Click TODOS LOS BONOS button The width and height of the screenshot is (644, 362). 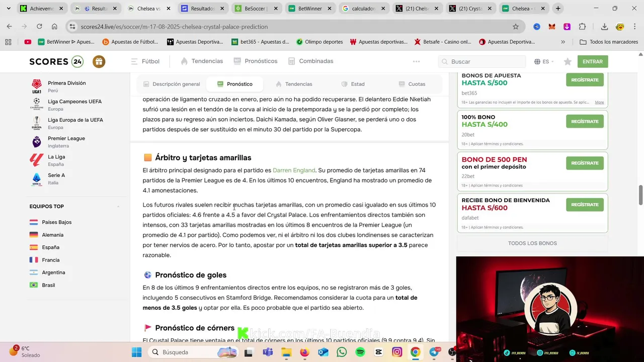(x=532, y=243)
